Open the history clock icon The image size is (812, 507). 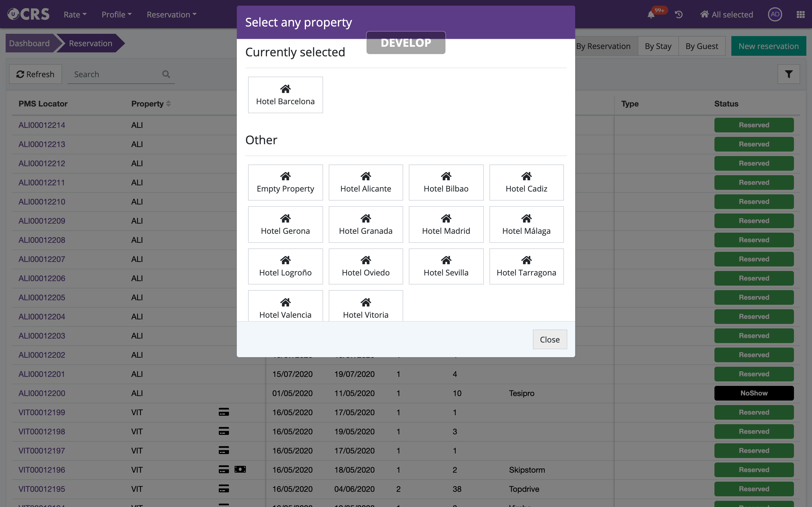(678, 15)
